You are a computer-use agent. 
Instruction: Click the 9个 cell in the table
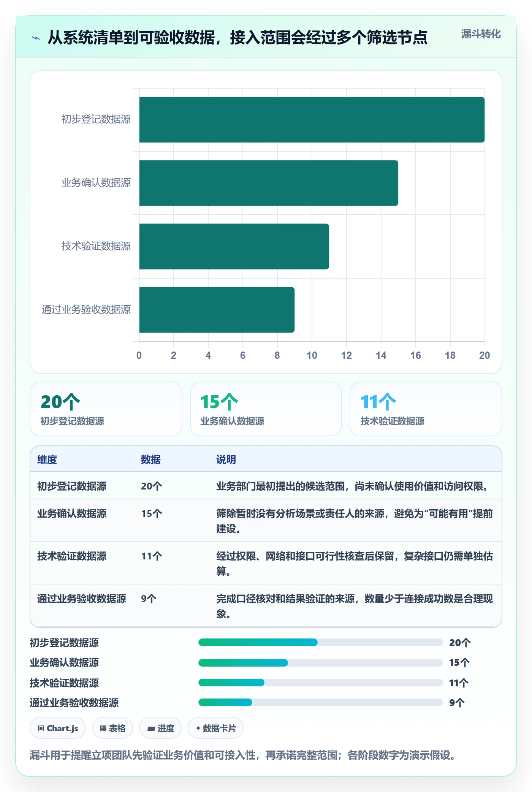[149, 599]
